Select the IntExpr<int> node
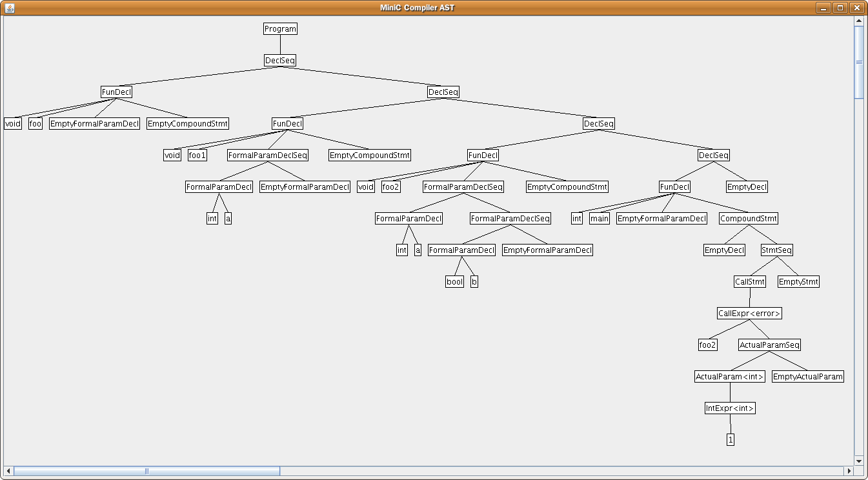 [x=730, y=408]
